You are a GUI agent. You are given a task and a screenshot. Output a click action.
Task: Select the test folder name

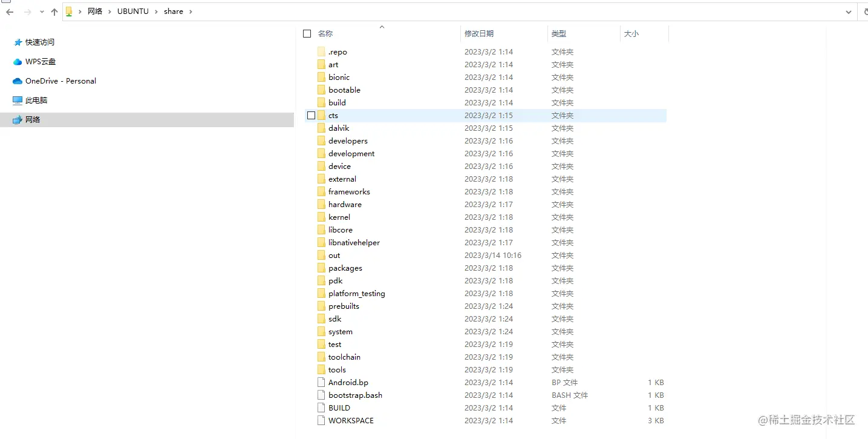(x=335, y=345)
